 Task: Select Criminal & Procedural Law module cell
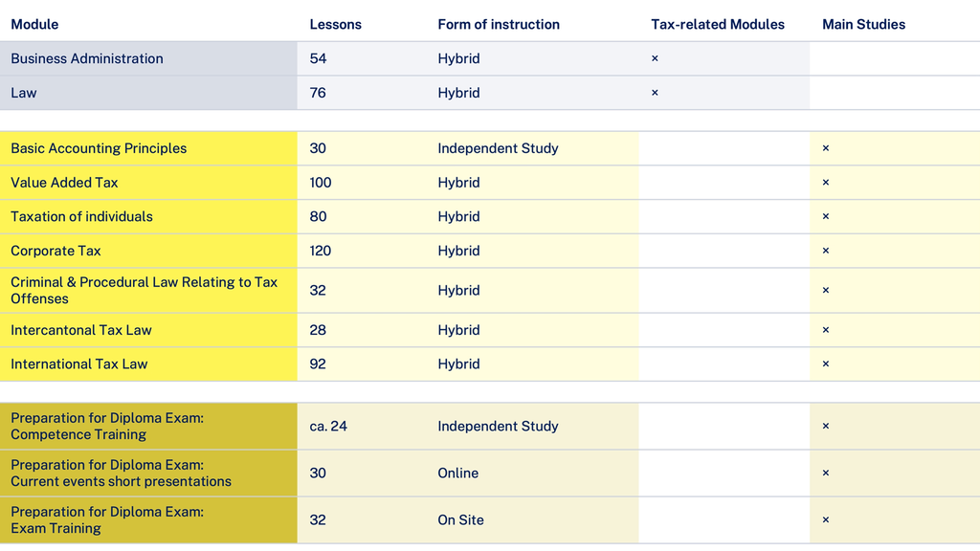[144, 290]
